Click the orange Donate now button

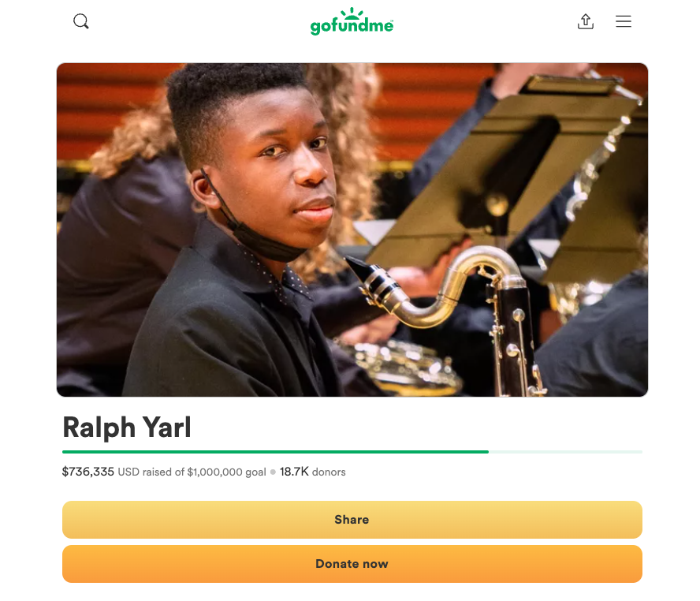pos(352,564)
